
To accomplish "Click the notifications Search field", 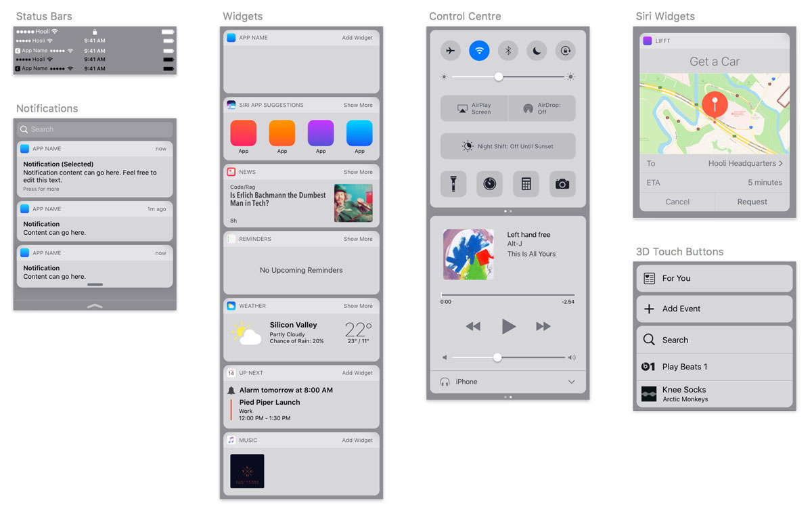I will (x=95, y=129).
